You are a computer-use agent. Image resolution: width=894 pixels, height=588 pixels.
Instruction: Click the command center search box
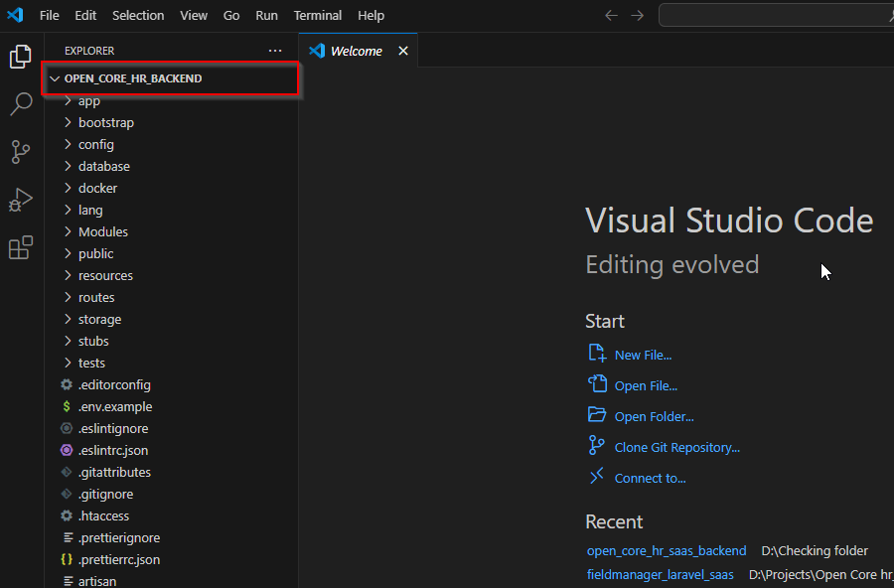click(776, 16)
